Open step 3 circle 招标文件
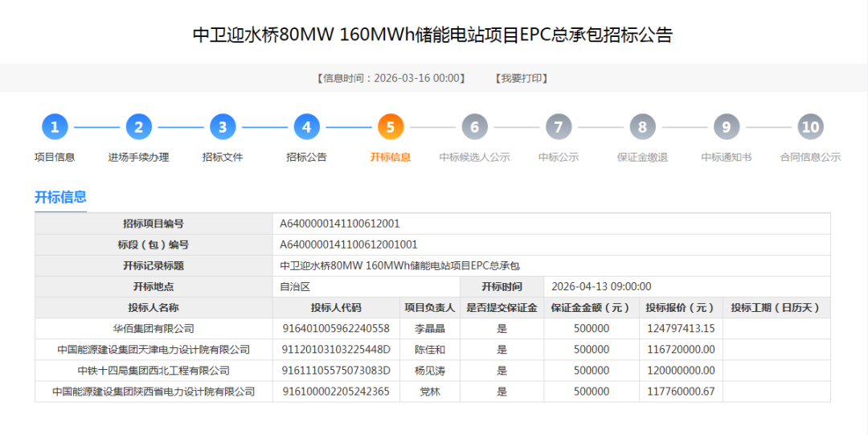 coord(223,127)
